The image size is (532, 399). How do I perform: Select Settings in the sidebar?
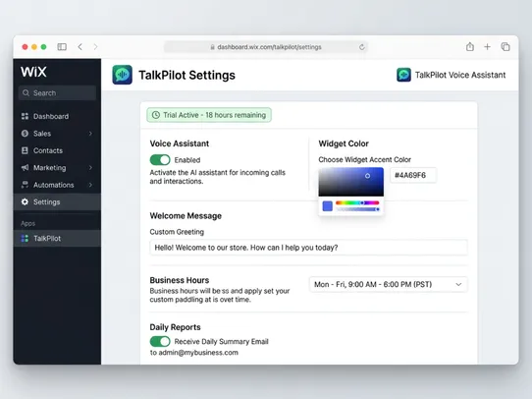click(x=57, y=201)
